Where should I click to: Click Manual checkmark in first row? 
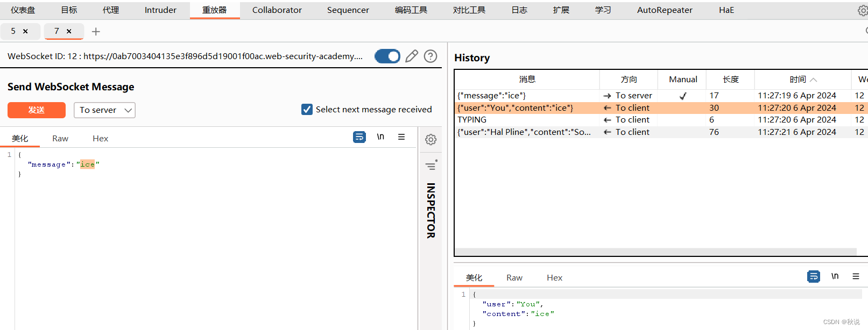pos(683,96)
